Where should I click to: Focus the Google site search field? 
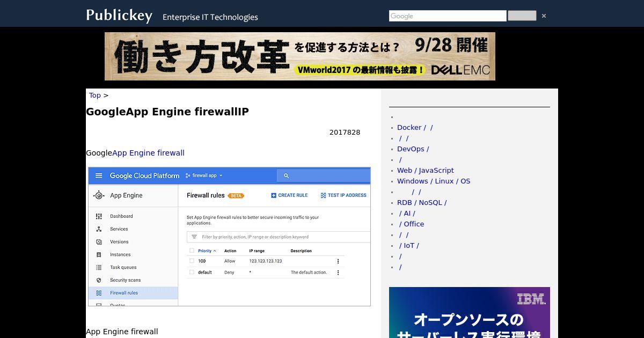click(448, 16)
